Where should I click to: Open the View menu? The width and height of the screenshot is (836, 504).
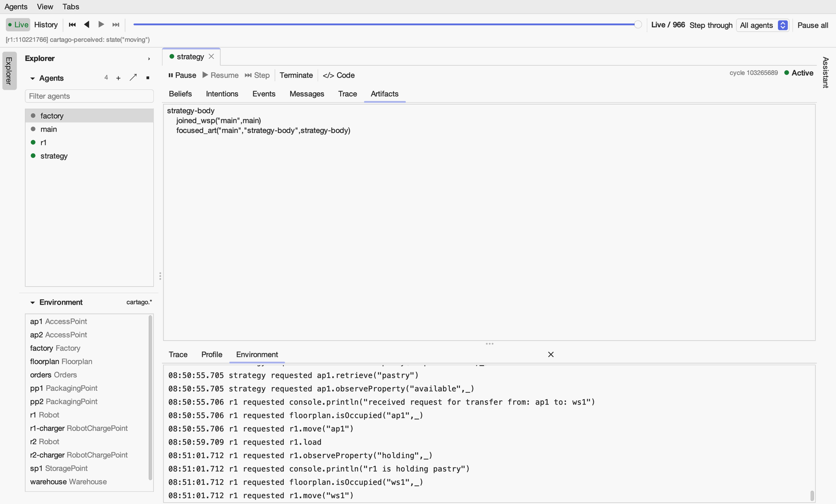(45, 7)
